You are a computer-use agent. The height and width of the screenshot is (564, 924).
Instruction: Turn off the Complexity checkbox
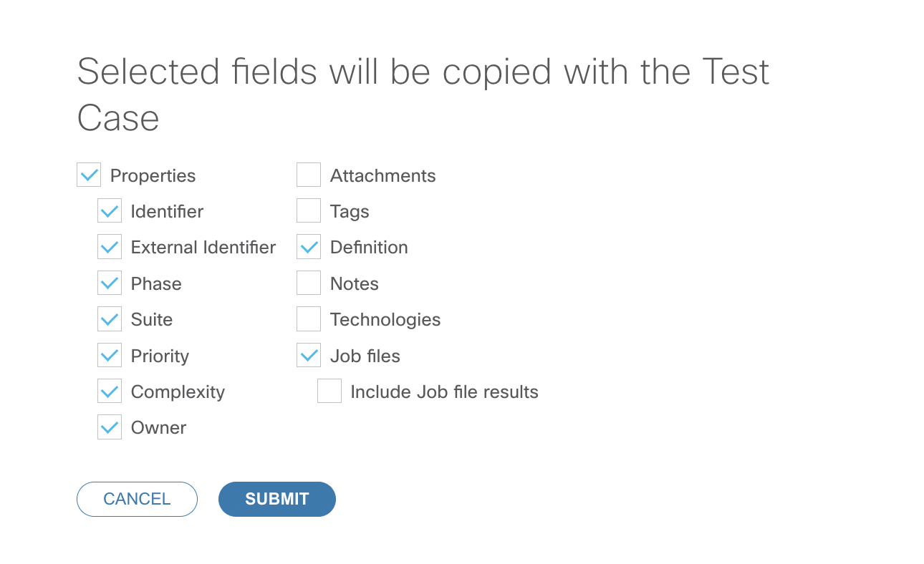[x=110, y=392]
